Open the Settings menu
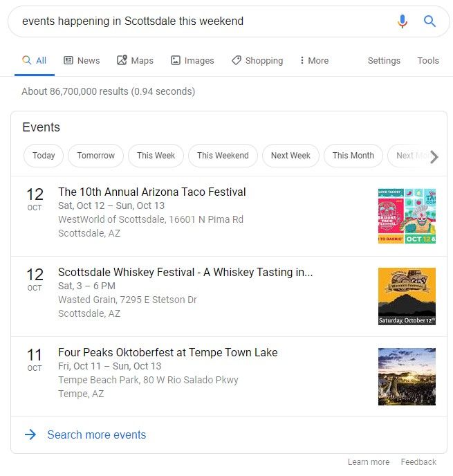453x476 pixels. (x=384, y=60)
